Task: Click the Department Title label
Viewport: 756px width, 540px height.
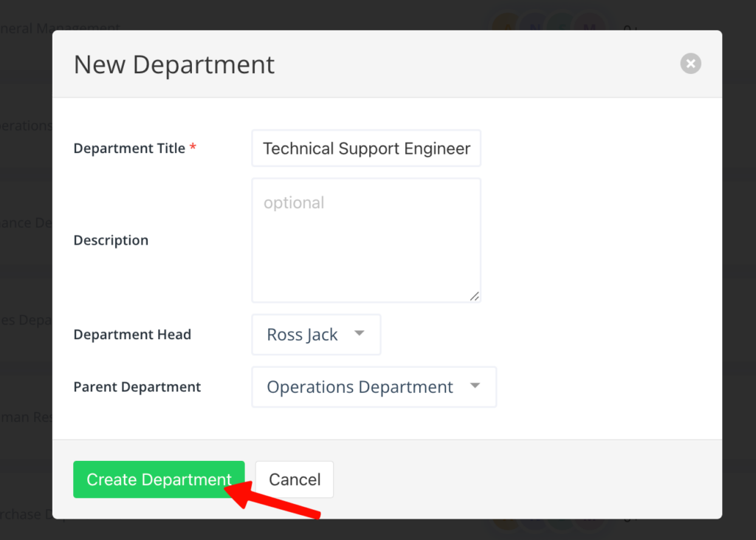Action: click(x=129, y=148)
